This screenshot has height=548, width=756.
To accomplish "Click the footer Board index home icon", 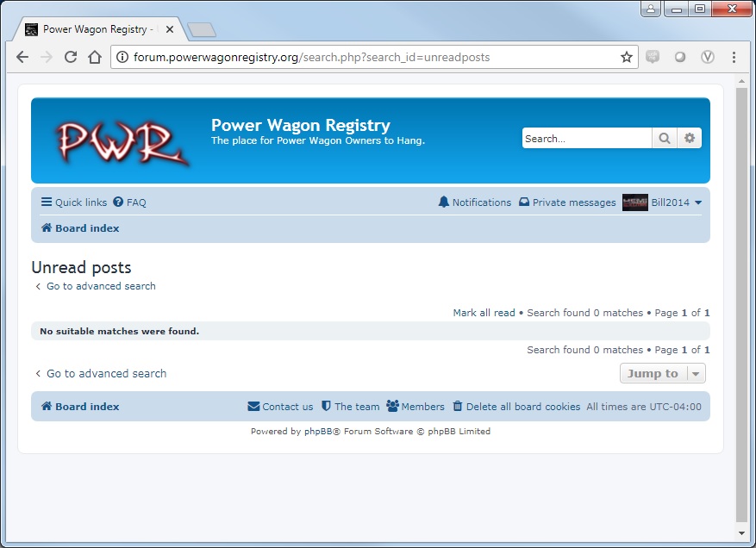I will [47, 406].
